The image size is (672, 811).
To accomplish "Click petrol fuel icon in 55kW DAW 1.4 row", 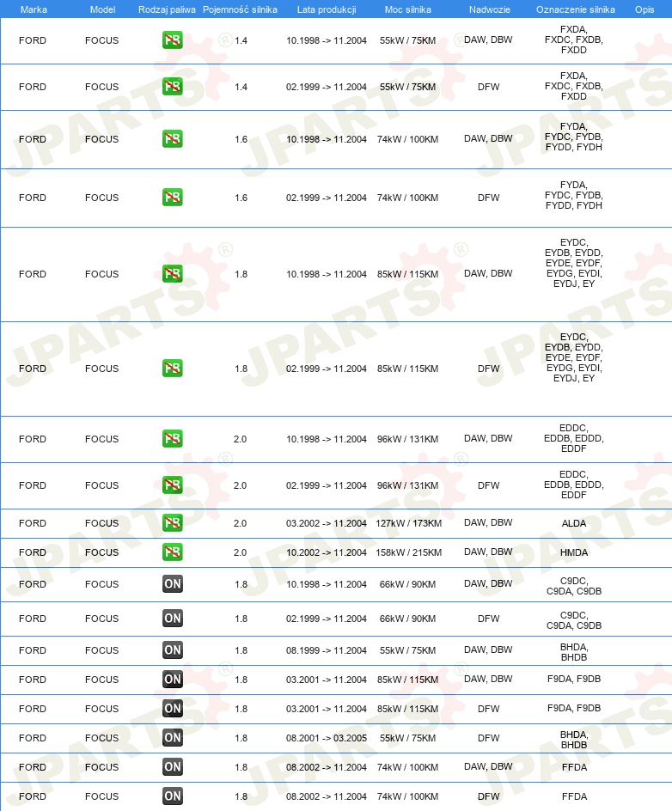I will [172, 40].
